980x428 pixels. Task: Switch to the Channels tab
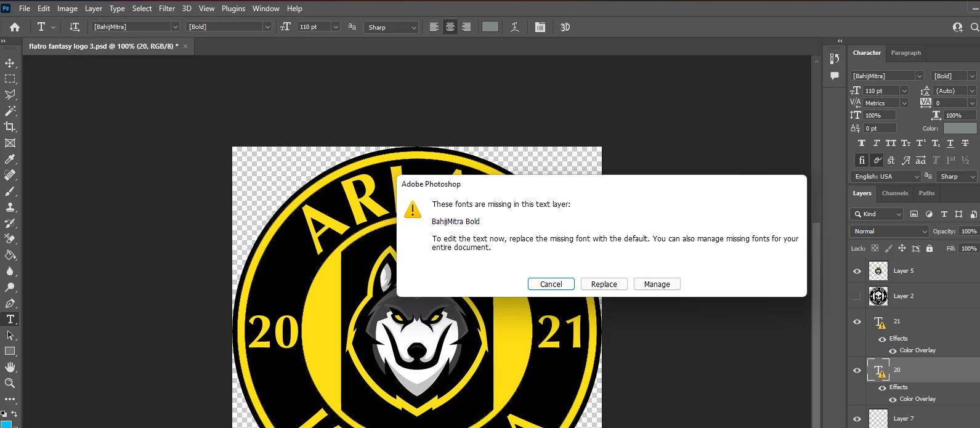click(894, 193)
